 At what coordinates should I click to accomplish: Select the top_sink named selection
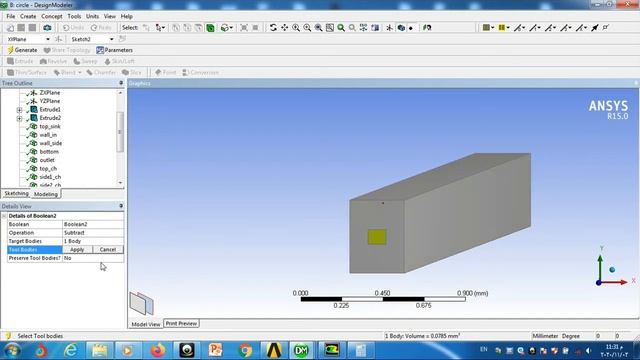(x=50, y=127)
